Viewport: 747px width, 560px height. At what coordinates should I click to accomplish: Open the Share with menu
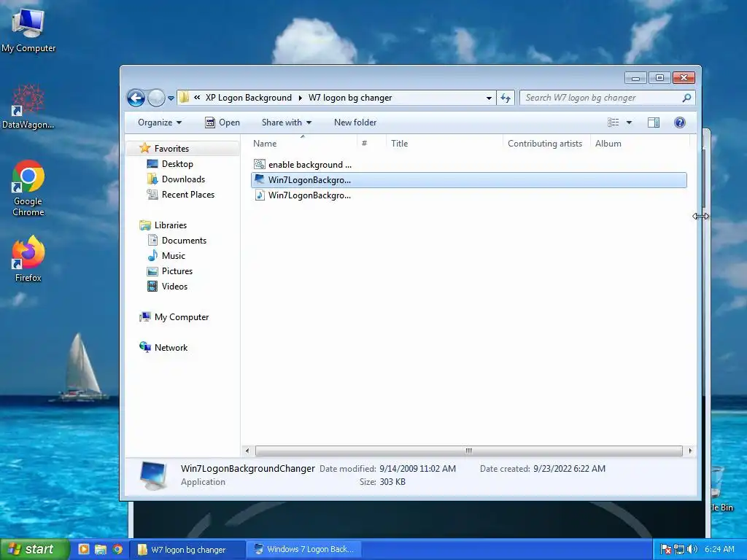[286, 122]
